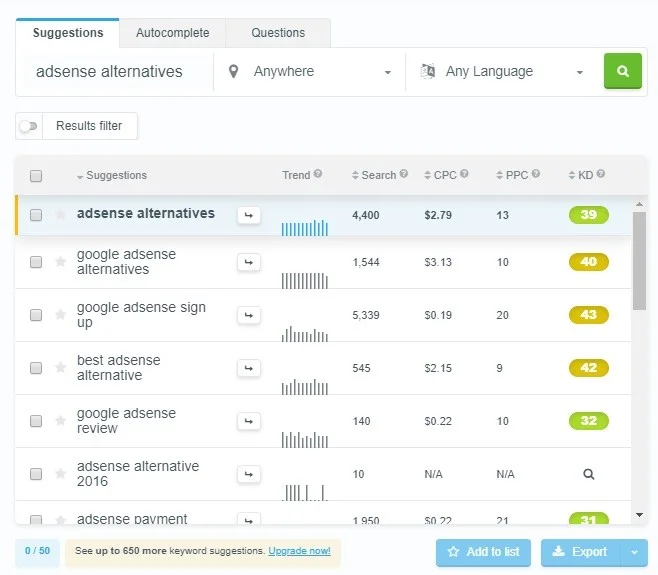Star the google adsense review keyword
658x575 pixels.
pyautogui.click(x=60, y=420)
